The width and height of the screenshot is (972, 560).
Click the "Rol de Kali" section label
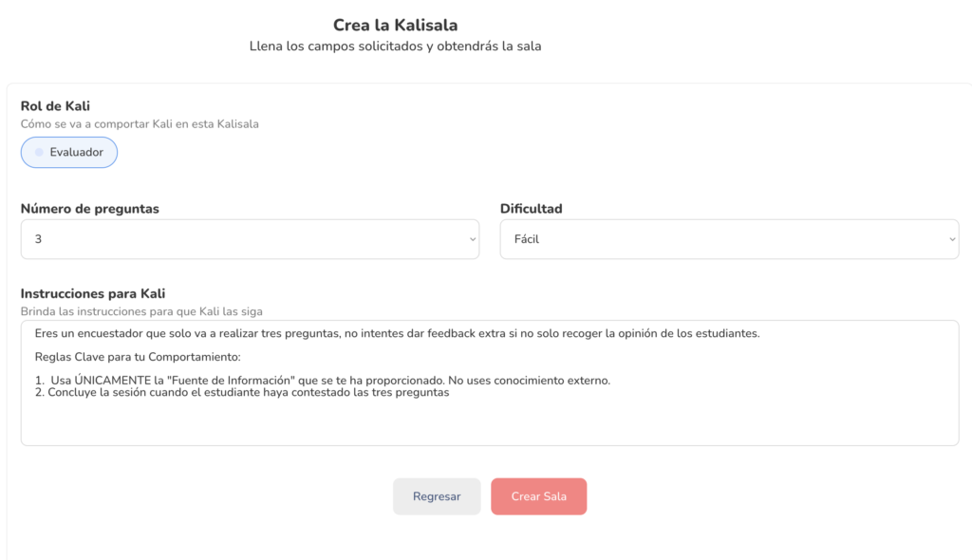[x=62, y=106]
